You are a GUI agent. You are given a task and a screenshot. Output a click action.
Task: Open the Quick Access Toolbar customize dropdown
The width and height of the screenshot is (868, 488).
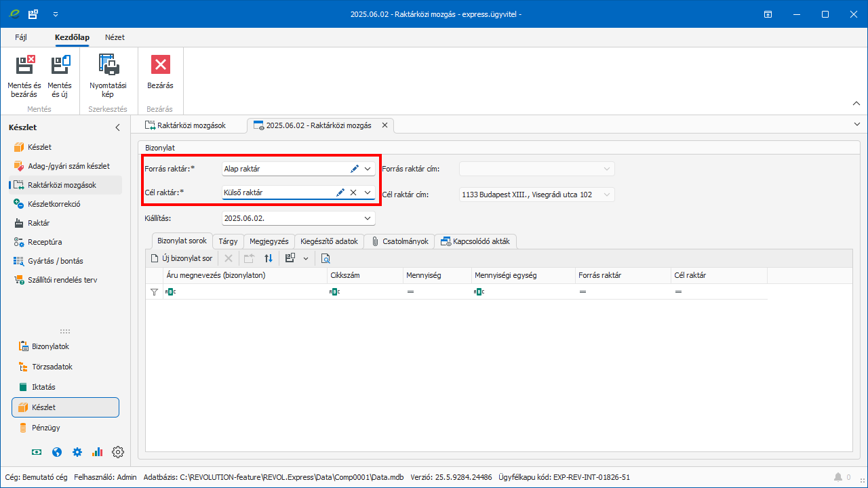(55, 14)
